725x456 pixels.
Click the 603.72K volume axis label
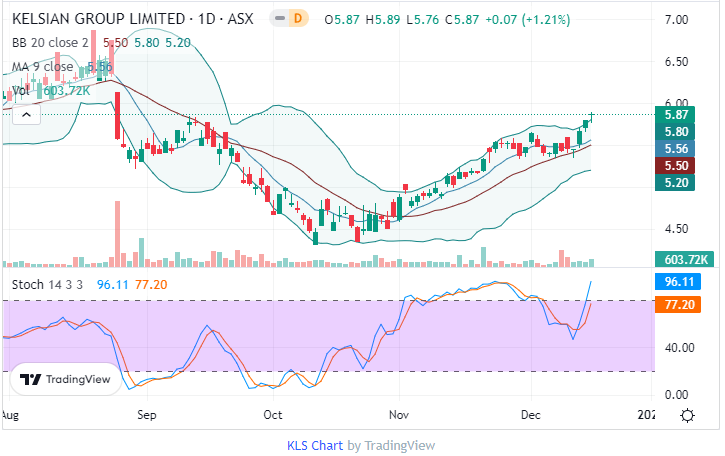pyautogui.click(x=686, y=259)
